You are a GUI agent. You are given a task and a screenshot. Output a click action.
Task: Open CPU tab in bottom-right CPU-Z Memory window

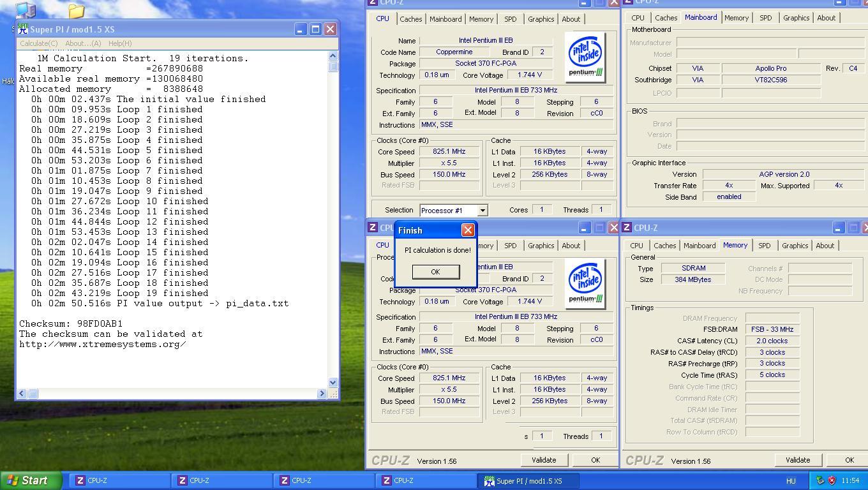click(636, 246)
